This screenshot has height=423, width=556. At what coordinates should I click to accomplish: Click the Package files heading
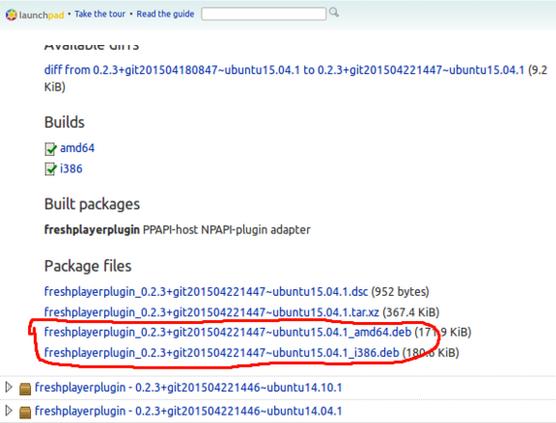(88, 266)
